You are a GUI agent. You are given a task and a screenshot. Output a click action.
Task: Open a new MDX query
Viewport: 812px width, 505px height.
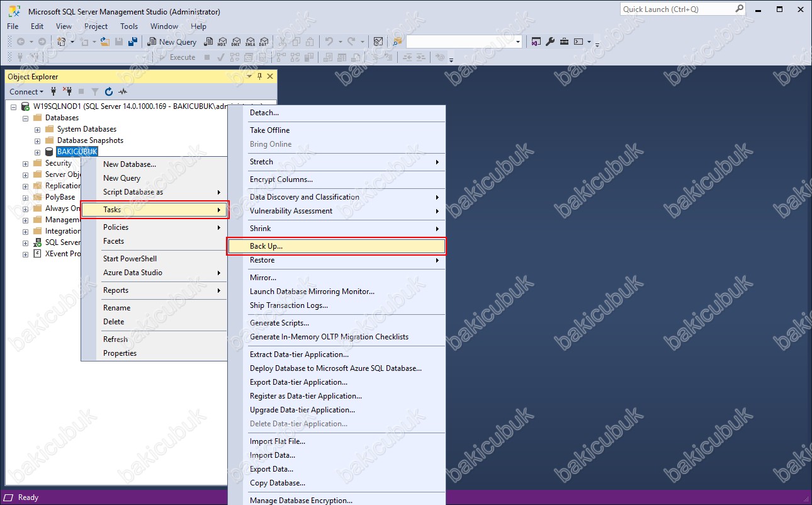pyautogui.click(x=222, y=42)
